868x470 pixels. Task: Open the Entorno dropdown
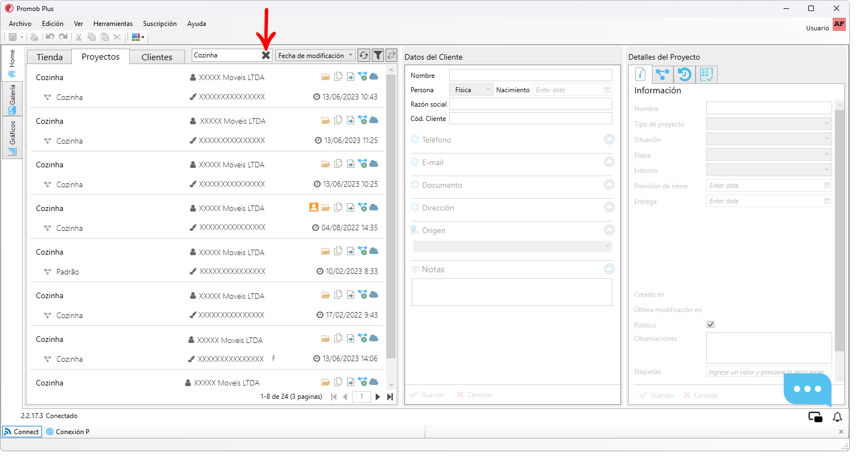769,170
